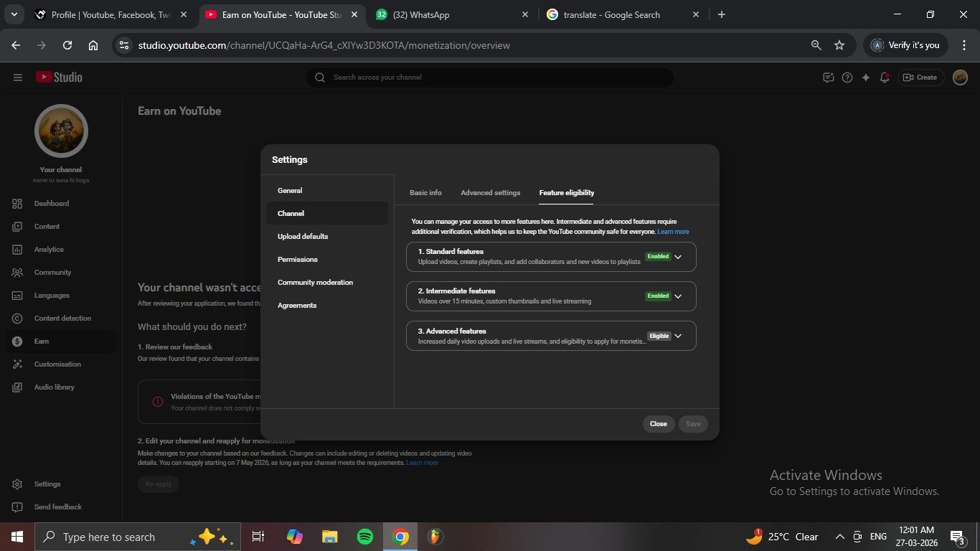Select Community moderation settings category

[x=315, y=283]
